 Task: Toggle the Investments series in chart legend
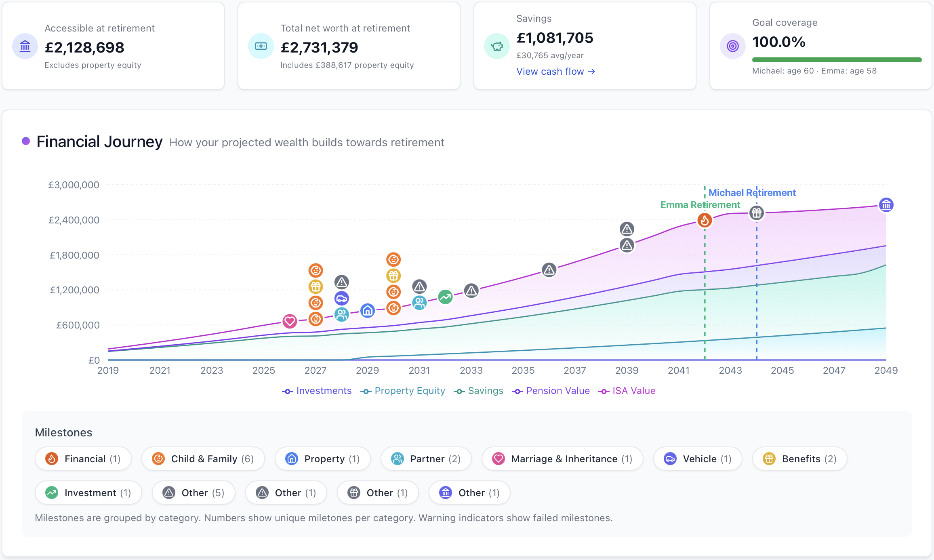317,391
